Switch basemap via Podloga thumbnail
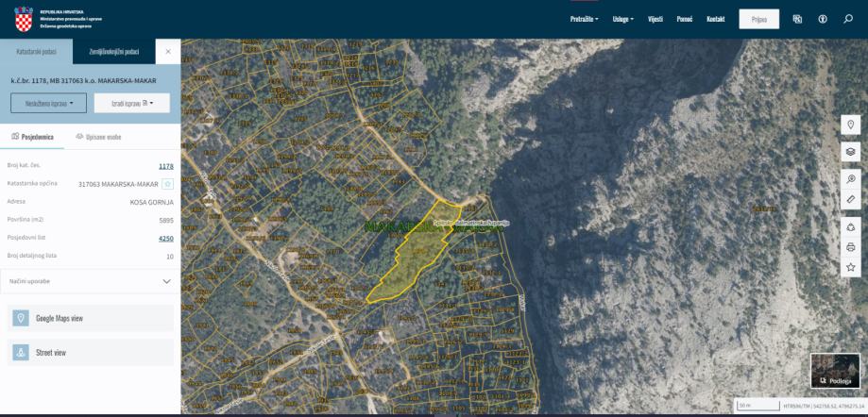The width and height of the screenshot is (868, 417). click(835, 371)
